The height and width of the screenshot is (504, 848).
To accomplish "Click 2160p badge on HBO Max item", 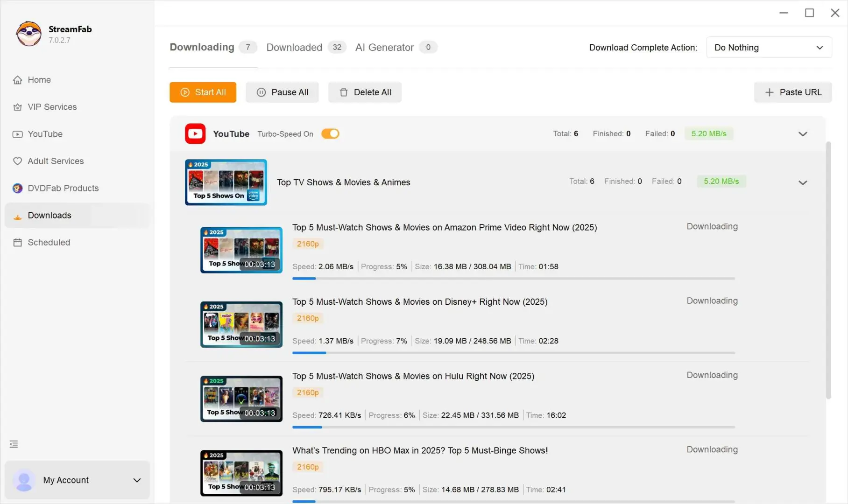I will (x=308, y=467).
